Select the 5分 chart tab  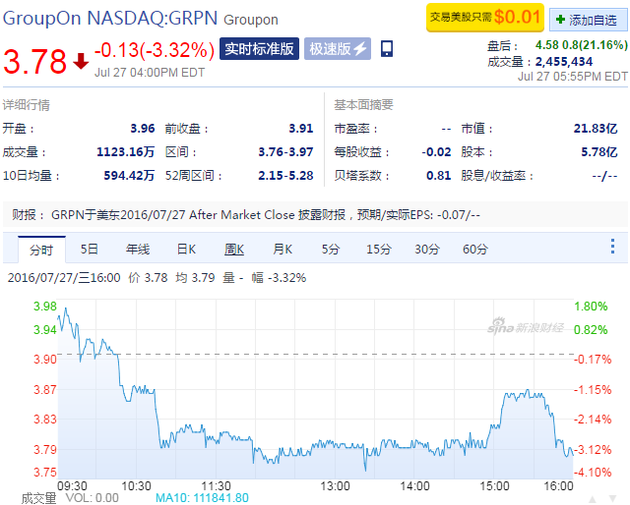pos(331,249)
